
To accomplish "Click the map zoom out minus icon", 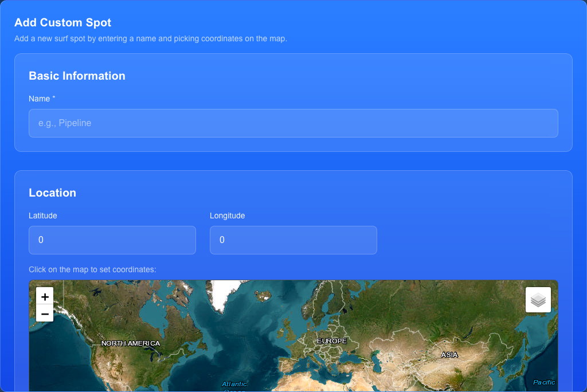I will tap(44, 314).
